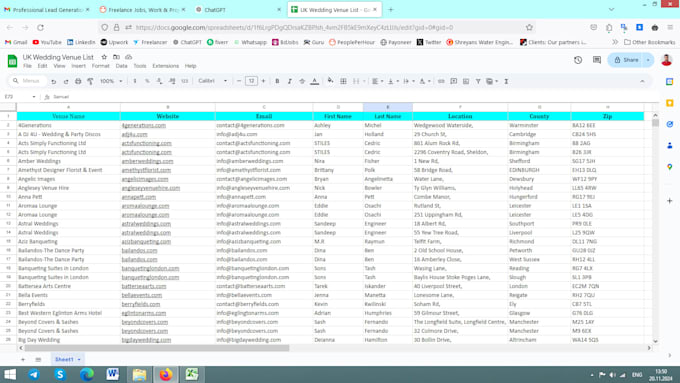
Task: Toggle bold formatting
Action: pyautogui.click(x=277, y=81)
